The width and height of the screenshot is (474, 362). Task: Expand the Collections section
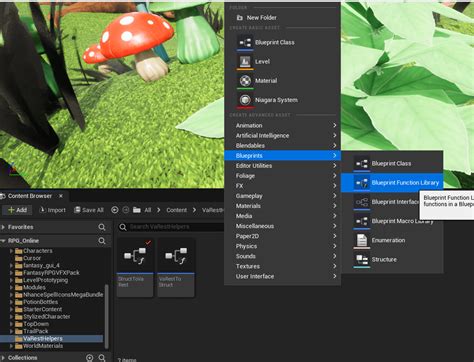click(x=3, y=358)
